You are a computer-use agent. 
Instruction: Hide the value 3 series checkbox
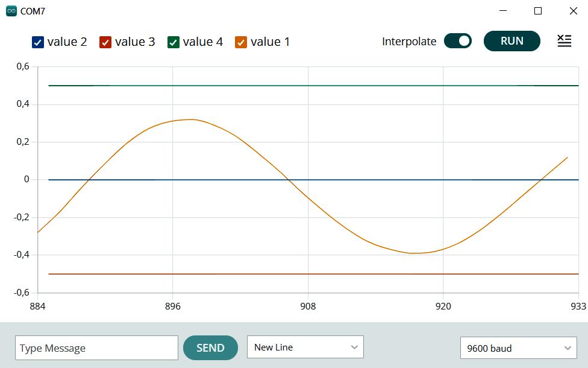pyautogui.click(x=105, y=42)
